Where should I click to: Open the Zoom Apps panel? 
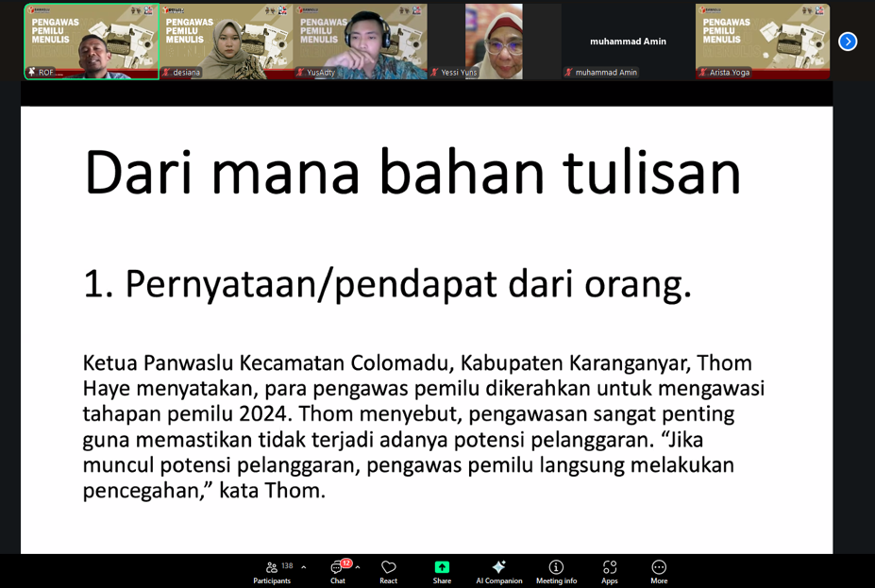[609, 566]
